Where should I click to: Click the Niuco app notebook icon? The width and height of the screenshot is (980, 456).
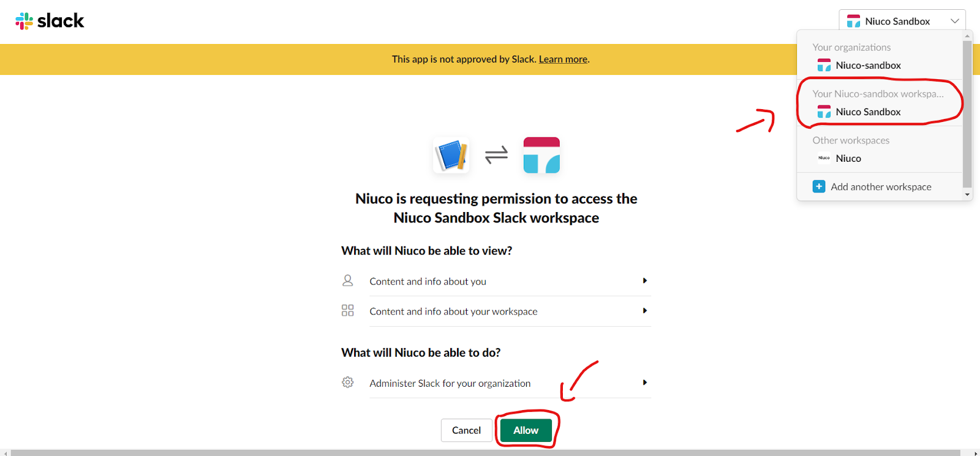pos(451,155)
